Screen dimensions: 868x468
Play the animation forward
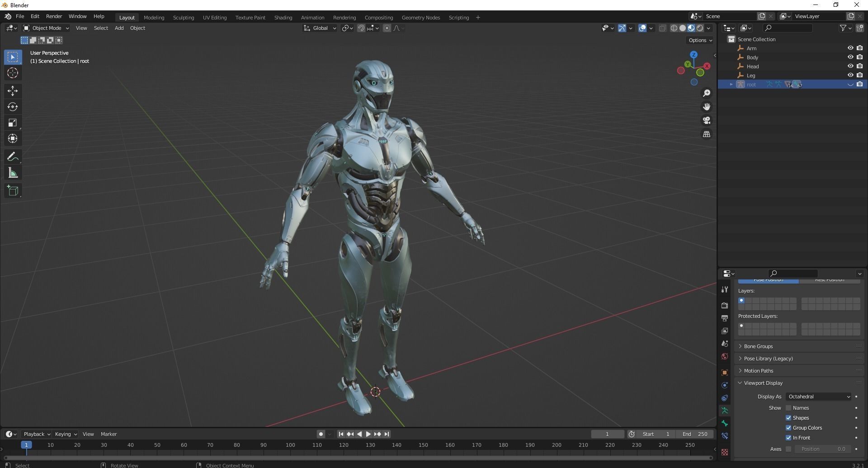point(368,434)
